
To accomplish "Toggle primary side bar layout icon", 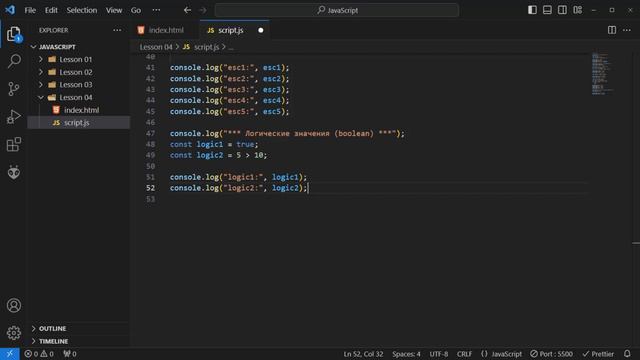I will pyautogui.click(x=532, y=10).
